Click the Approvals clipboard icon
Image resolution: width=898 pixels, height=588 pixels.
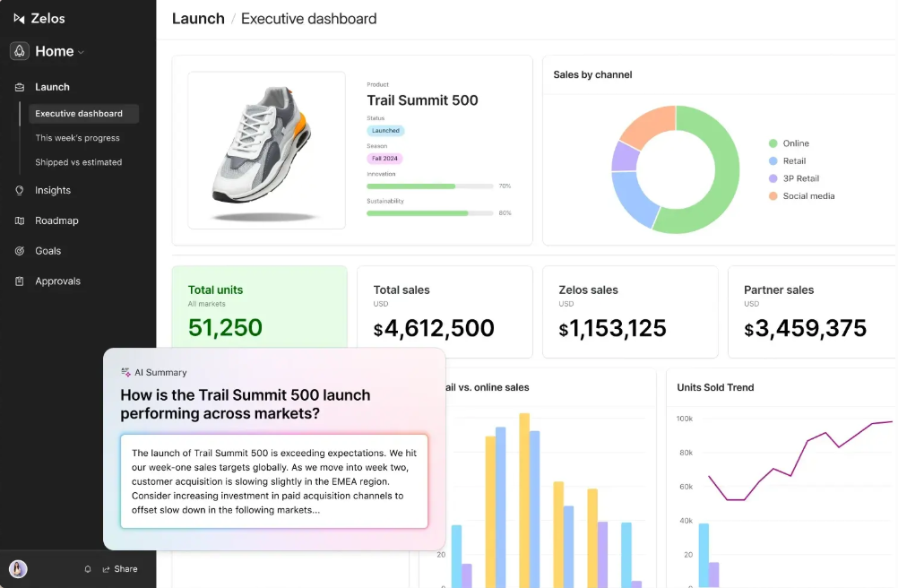point(20,281)
